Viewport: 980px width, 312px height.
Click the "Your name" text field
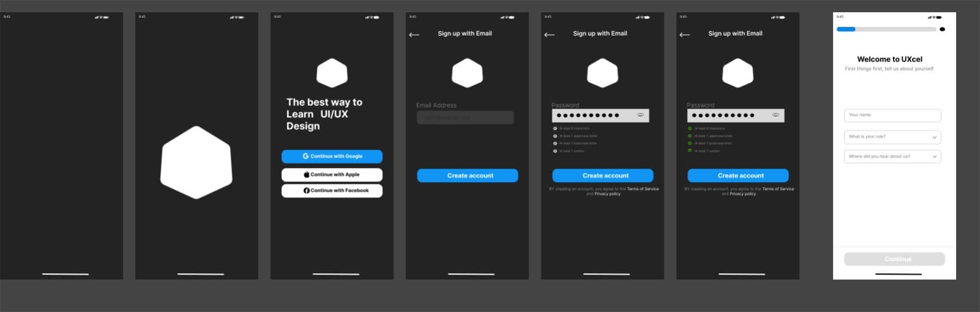pyautogui.click(x=892, y=115)
